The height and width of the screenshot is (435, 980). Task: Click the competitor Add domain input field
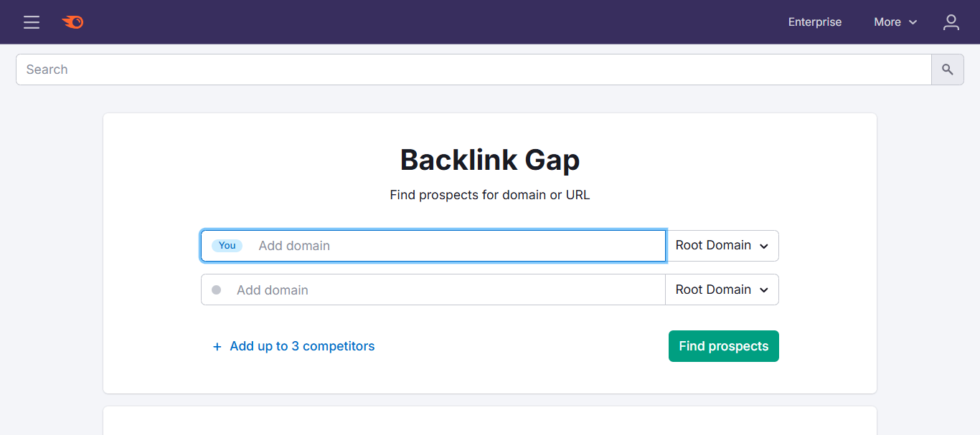pos(433,290)
